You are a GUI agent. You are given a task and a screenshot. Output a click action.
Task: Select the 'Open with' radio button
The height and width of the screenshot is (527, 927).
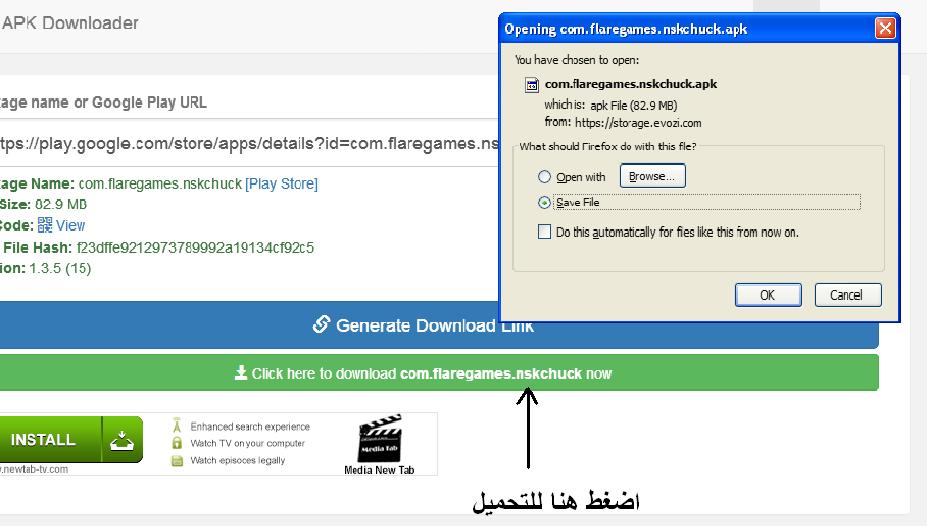coord(544,177)
